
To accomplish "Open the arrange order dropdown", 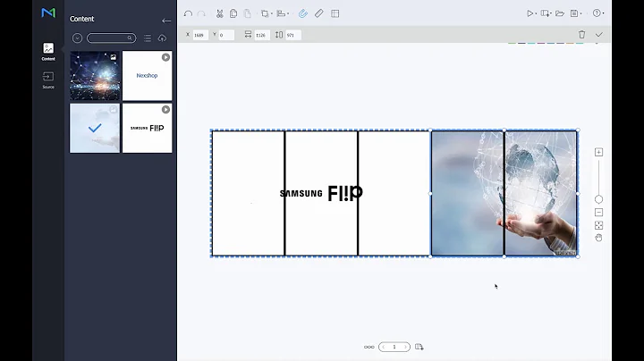I will 267,13.
